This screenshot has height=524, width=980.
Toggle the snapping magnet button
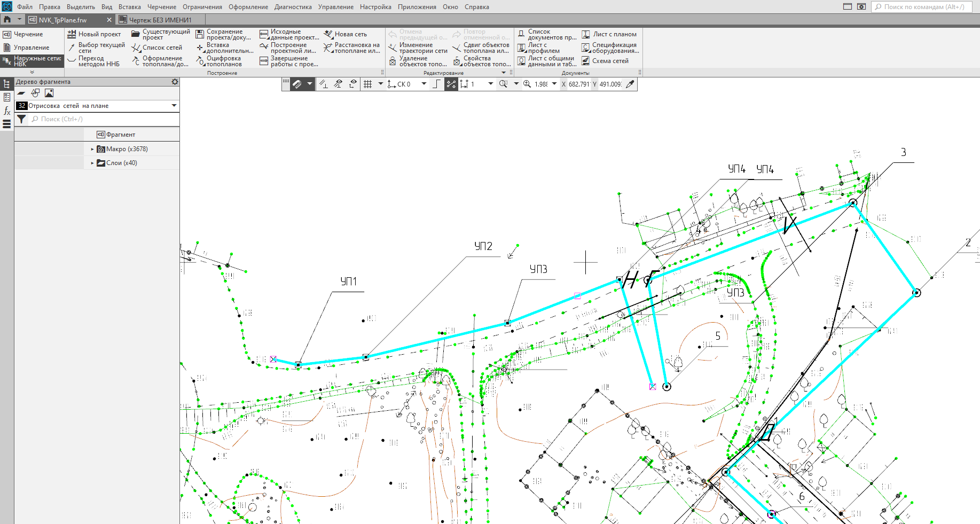297,84
